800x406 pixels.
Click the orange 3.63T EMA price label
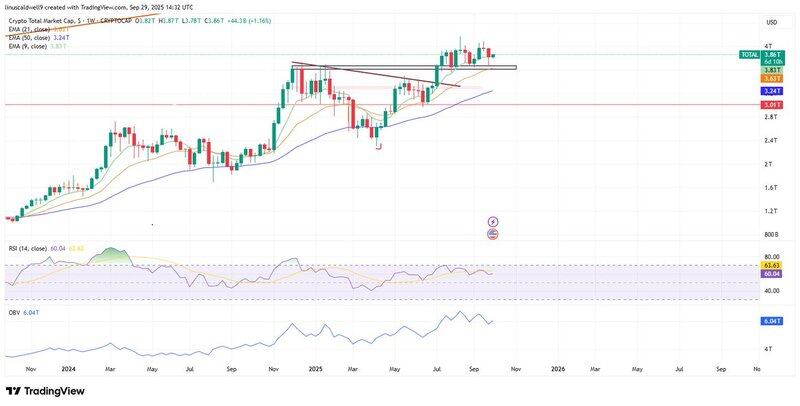771,76
